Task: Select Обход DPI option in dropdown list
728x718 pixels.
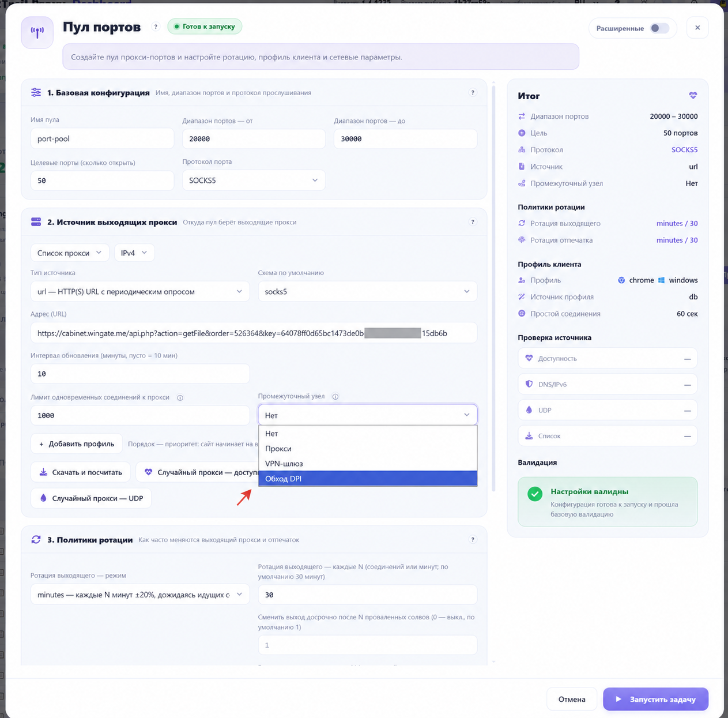Action: point(368,479)
